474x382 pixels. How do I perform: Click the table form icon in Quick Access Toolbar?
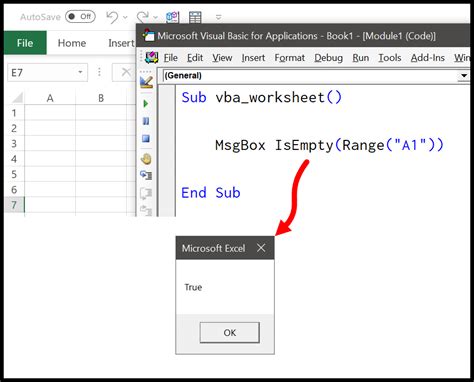(x=195, y=17)
